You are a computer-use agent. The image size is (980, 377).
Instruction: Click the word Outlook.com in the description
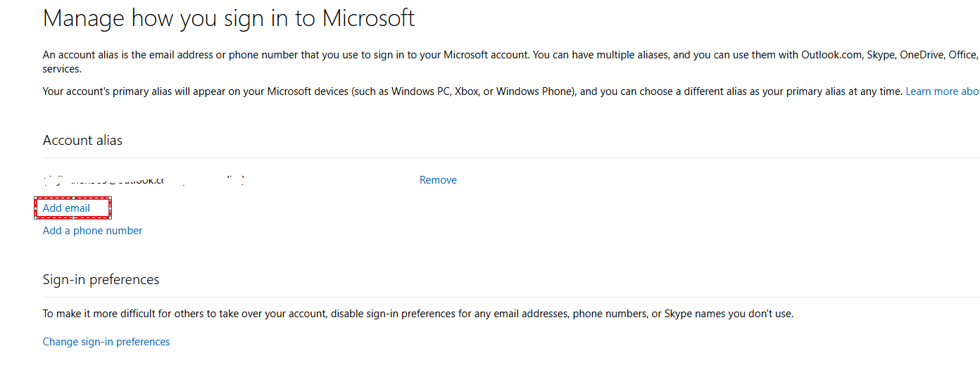click(831, 55)
